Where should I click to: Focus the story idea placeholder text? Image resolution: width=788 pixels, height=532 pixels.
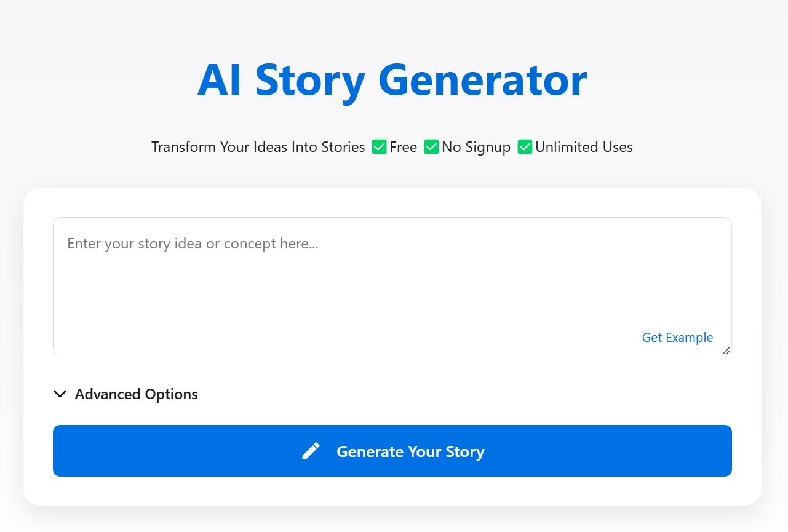point(193,244)
